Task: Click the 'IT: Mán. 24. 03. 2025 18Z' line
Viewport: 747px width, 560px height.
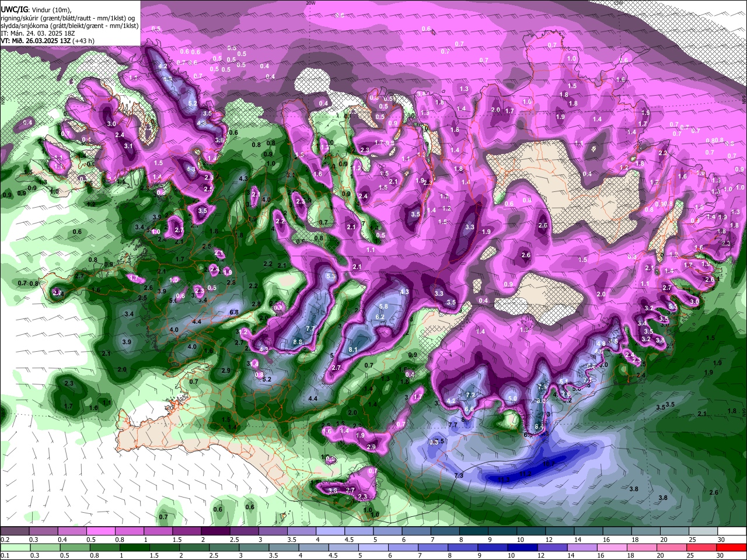Action: point(37,33)
